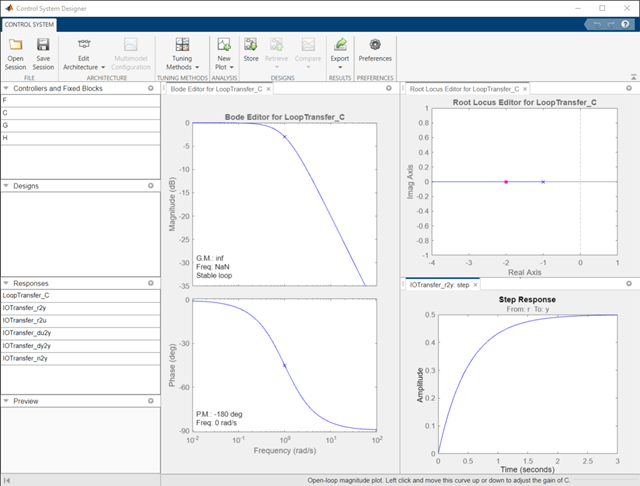Image resolution: width=640 pixels, height=486 pixels.
Task: Open Preview panel options gear icon
Action: 150,401
